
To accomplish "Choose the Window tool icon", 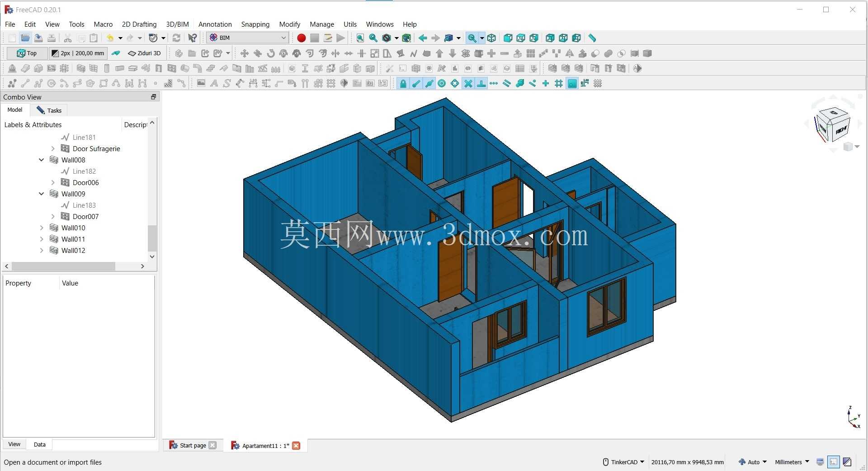I will (x=172, y=68).
